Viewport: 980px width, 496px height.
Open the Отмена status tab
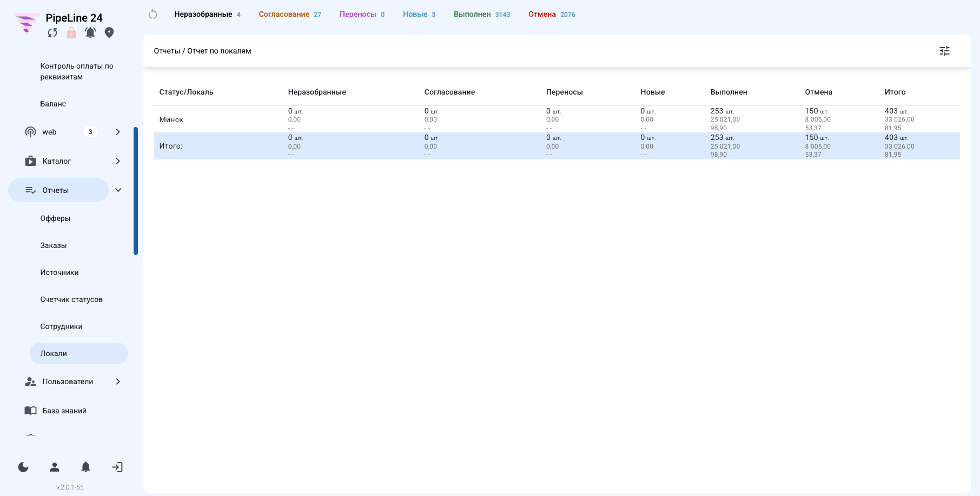point(552,15)
